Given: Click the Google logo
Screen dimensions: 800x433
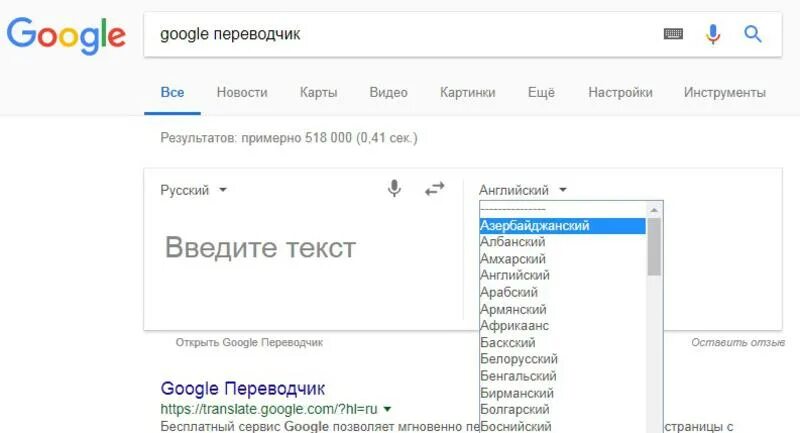Looking at the screenshot, I should point(66,35).
